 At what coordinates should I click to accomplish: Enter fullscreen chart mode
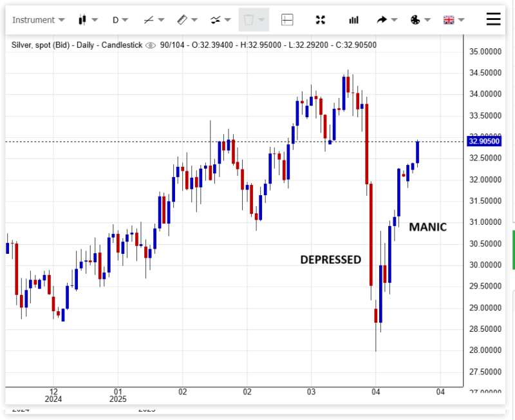pos(321,20)
